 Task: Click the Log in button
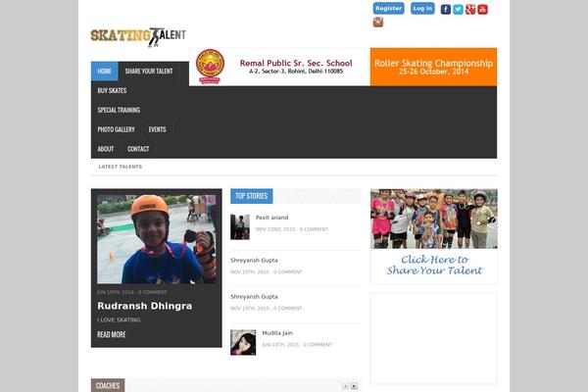click(422, 8)
